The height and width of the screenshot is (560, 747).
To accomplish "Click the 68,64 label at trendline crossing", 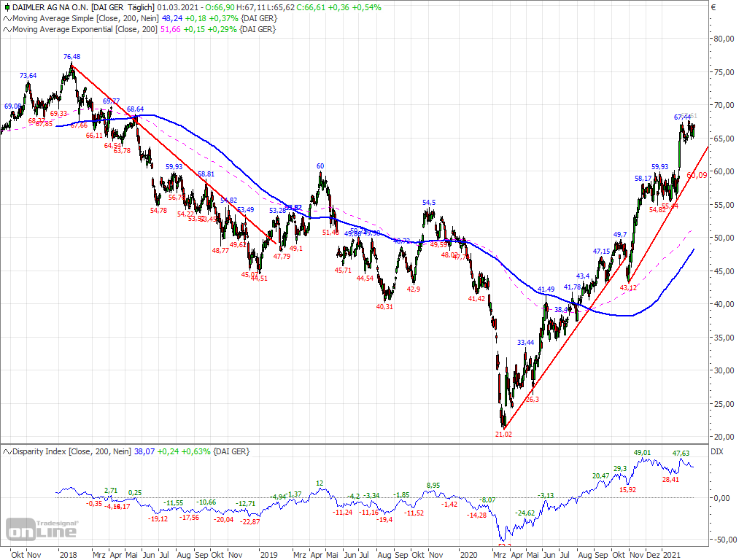I will [135, 109].
